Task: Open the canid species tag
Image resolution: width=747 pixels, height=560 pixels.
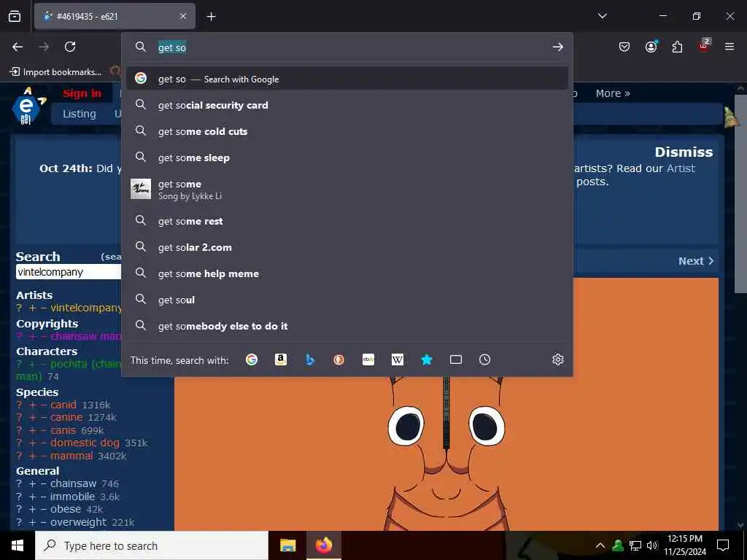Action: (63, 405)
